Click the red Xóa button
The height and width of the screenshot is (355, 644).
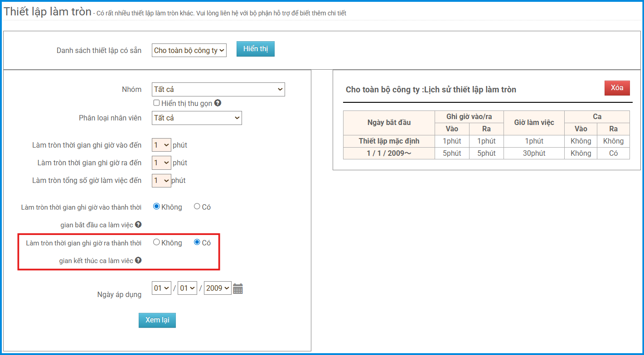pos(617,88)
